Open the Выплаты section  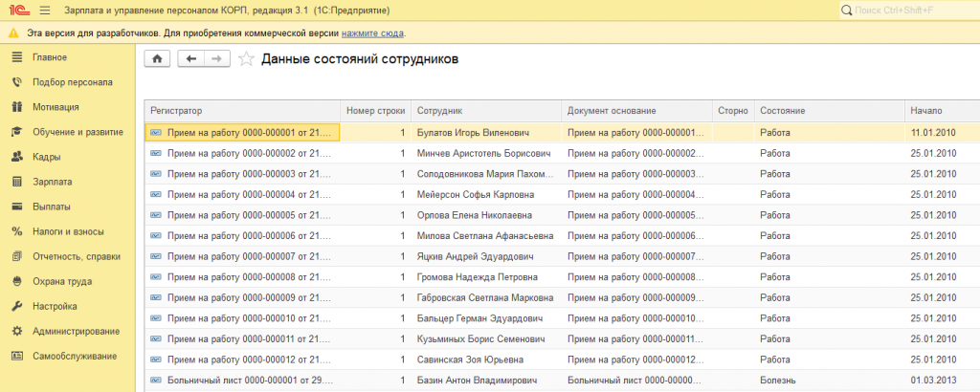(x=52, y=207)
